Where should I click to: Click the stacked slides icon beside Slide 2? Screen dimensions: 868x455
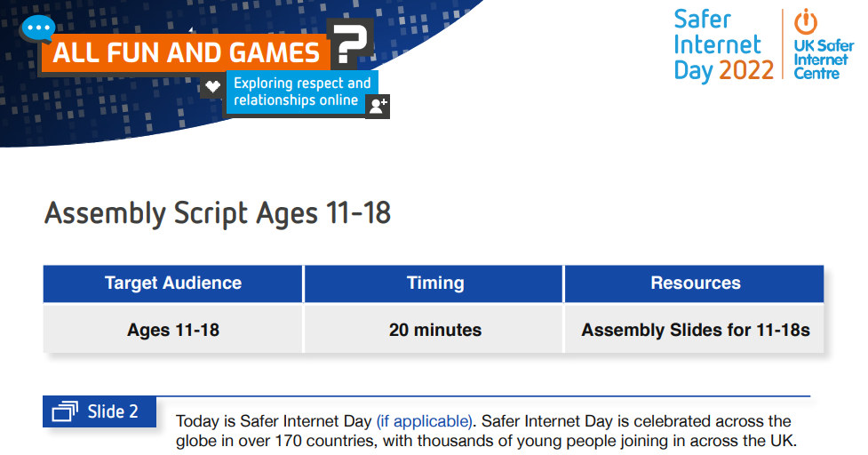click(x=65, y=411)
